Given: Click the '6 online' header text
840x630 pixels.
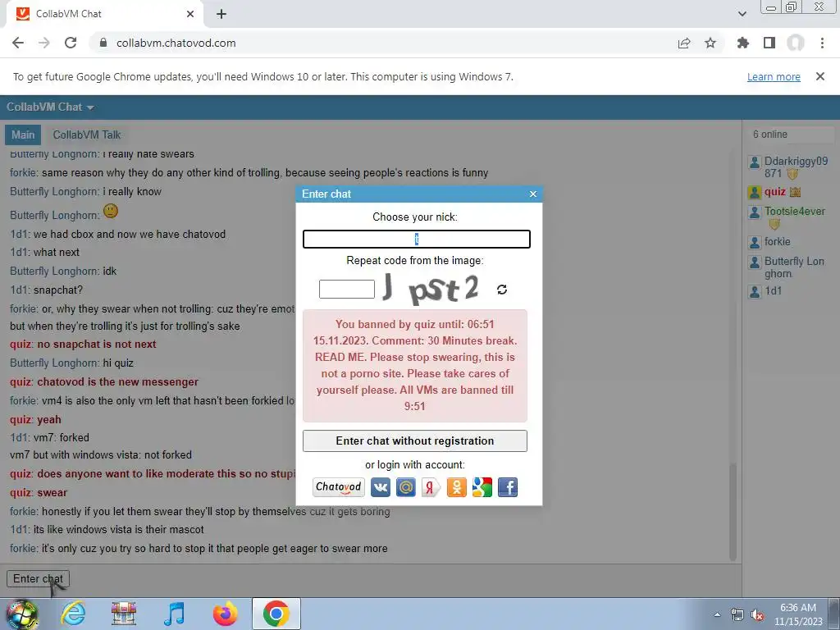Looking at the screenshot, I should click(x=769, y=135).
